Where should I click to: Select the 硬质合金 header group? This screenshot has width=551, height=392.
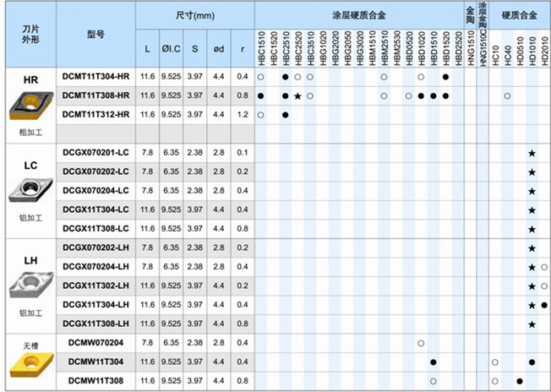click(520, 16)
